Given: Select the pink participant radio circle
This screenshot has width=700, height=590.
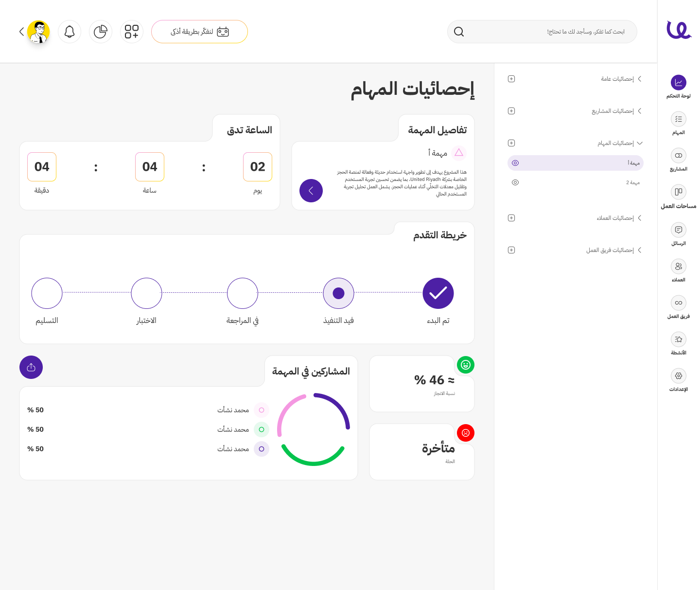Looking at the screenshot, I should pos(262,410).
